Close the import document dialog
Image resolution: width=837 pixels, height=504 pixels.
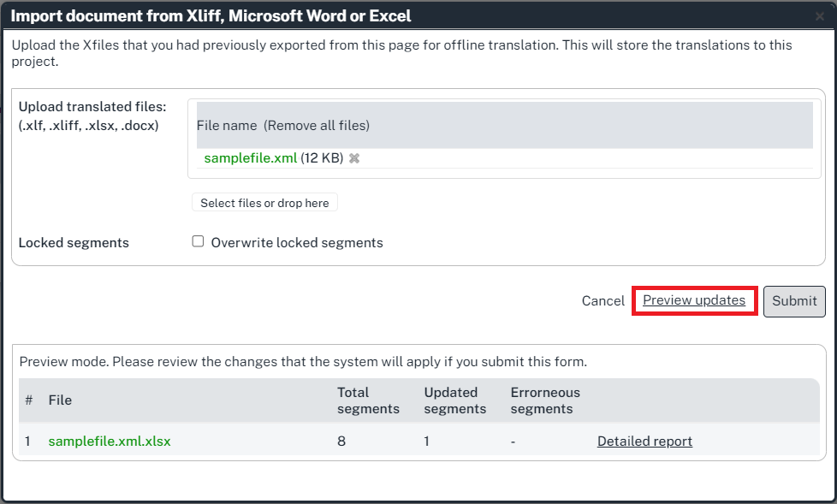click(x=819, y=16)
